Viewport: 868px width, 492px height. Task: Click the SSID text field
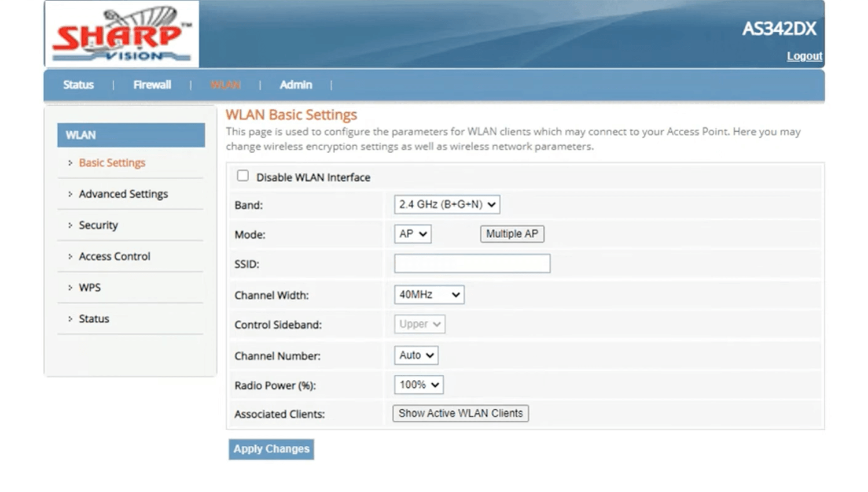[472, 264]
